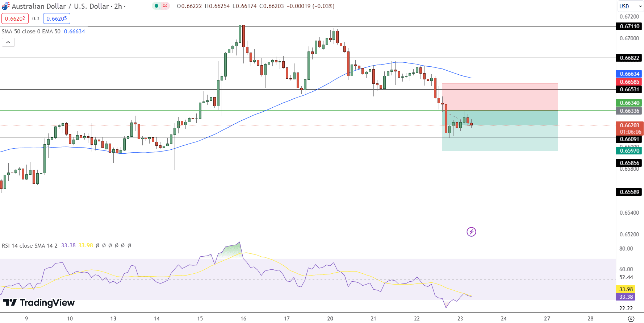Click the yellow 33.98 RSI value label

point(626,289)
